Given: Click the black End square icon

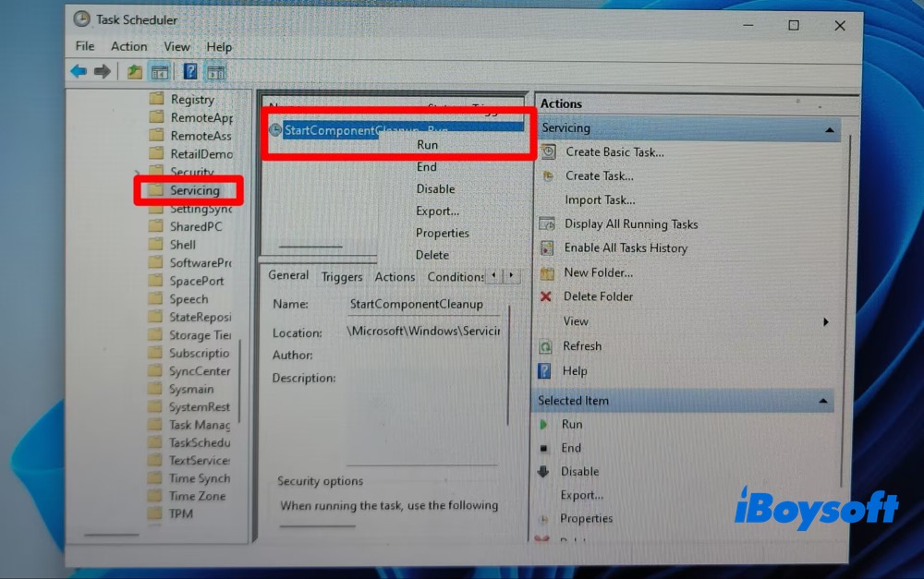Looking at the screenshot, I should pyautogui.click(x=543, y=448).
